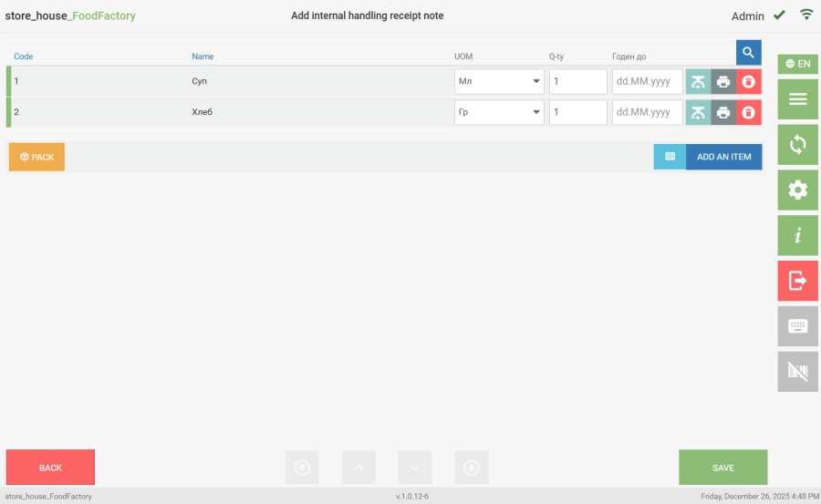This screenshot has width=821, height=504.
Task: Sort by the Name column header
Action: 203,57
